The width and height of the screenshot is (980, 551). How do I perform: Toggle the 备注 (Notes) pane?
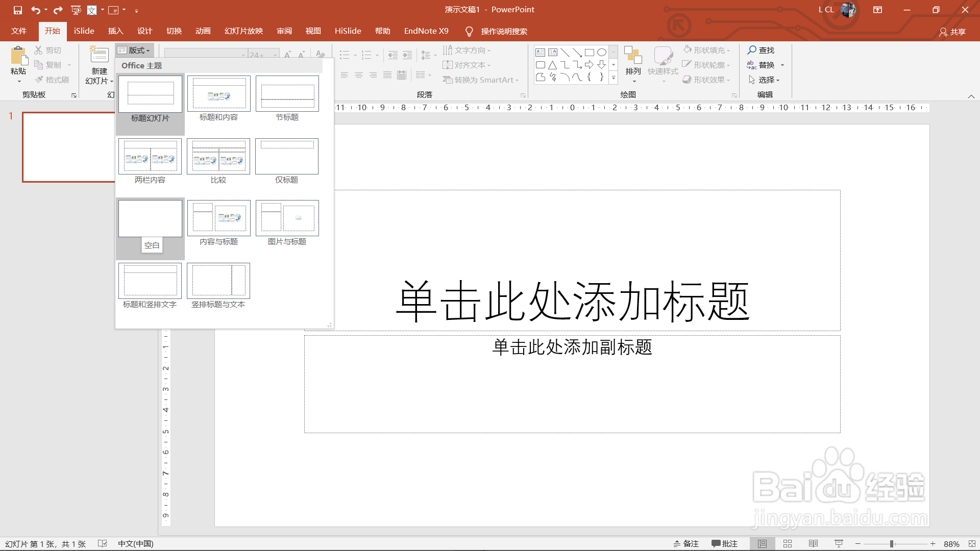coord(687,543)
